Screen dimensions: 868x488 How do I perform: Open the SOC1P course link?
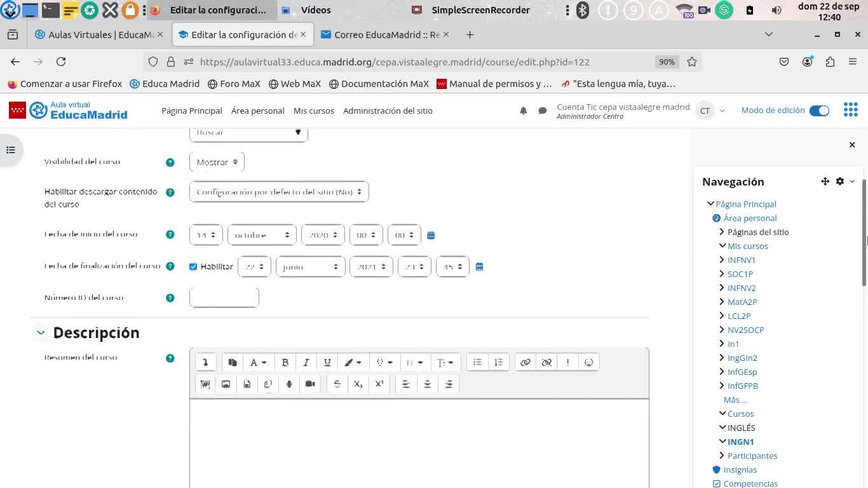[x=740, y=274]
